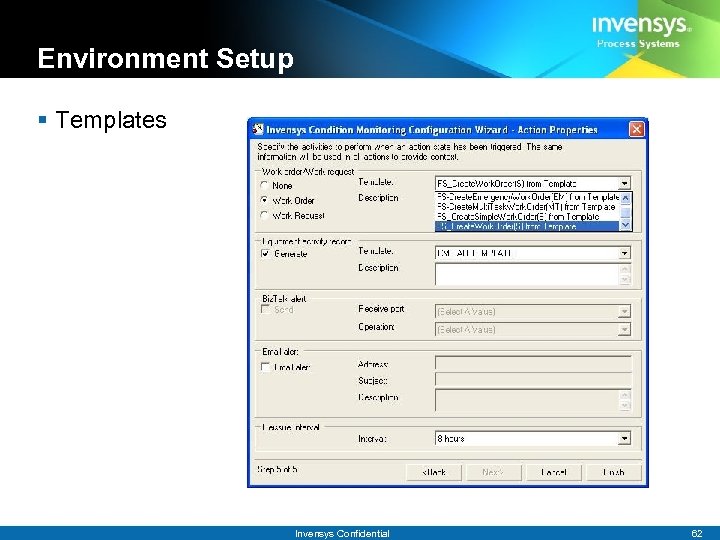Select the None radio button
Screen dimensions: 720x540
[264, 186]
